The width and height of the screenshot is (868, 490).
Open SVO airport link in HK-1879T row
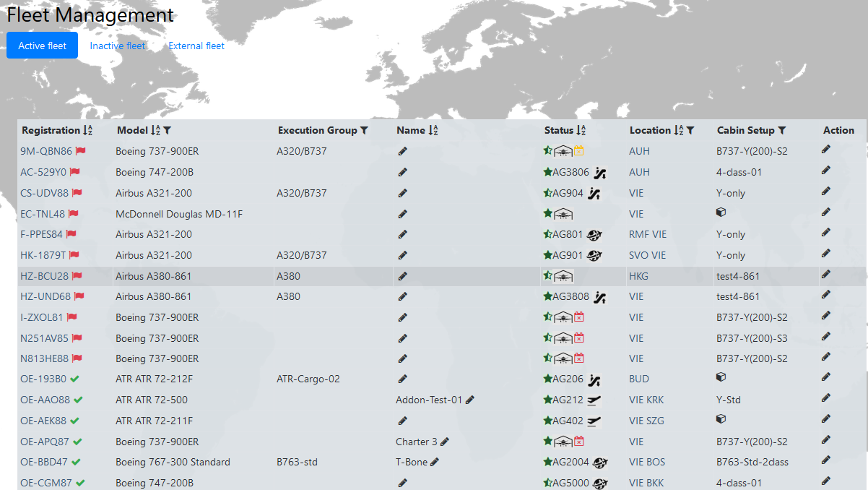click(639, 255)
